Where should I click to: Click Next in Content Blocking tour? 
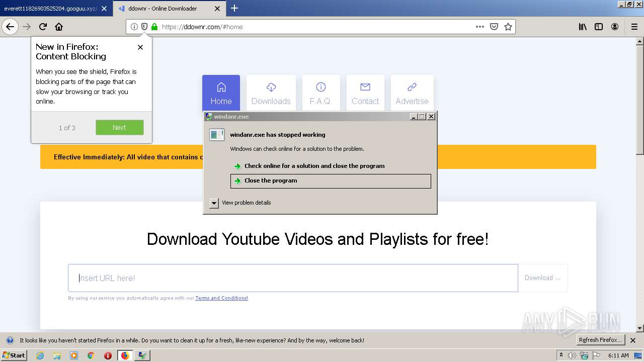(x=120, y=127)
